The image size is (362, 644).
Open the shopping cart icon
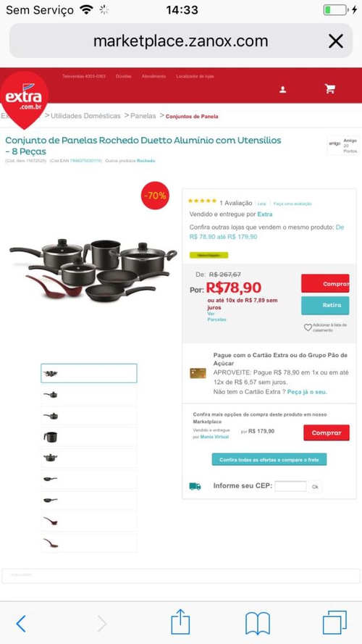click(x=329, y=88)
